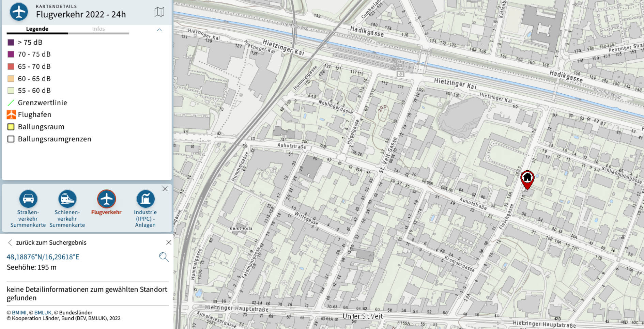Viewport: 644px width, 329px height.
Task: Click the back chevron before zurück zum Suchergebnis
Action: click(10, 242)
